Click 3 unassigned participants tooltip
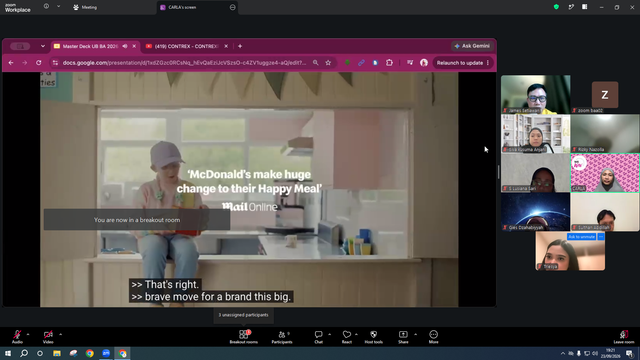The width and height of the screenshot is (640, 360). (x=243, y=315)
